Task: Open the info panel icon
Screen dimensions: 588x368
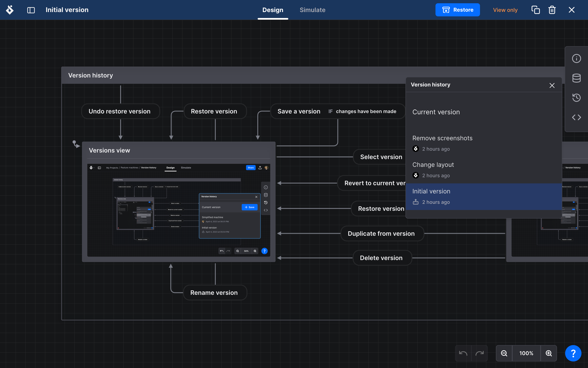Action: (576, 58)
